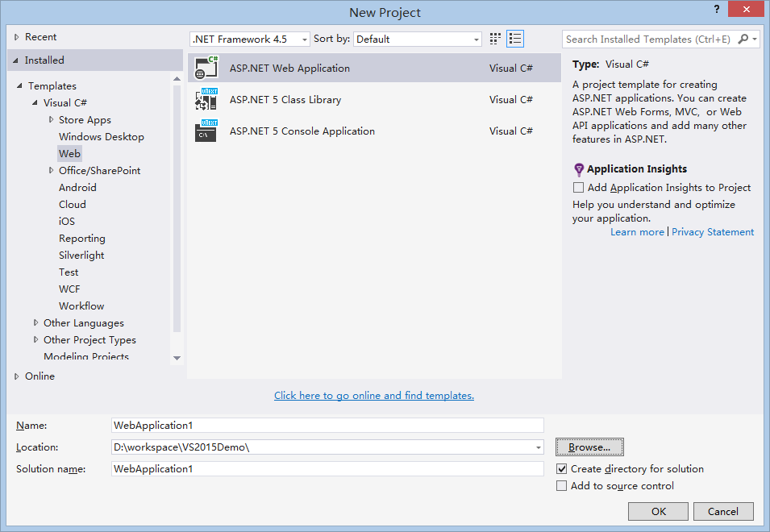
Task: Click the ASP.NET 5 Class Library icon
Action: click(206, 100)
